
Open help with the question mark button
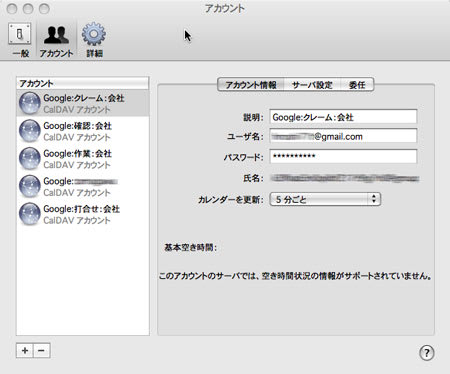(x=427, y=353)
